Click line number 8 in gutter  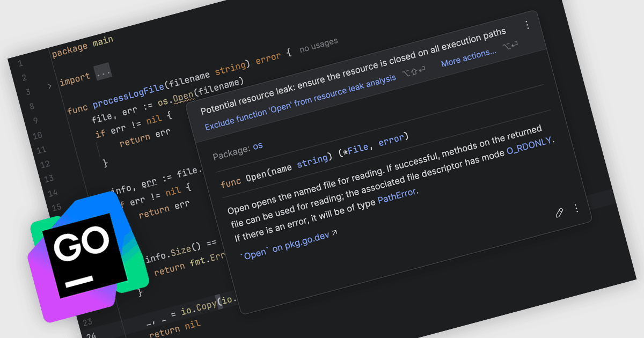[x=33, y=107]
